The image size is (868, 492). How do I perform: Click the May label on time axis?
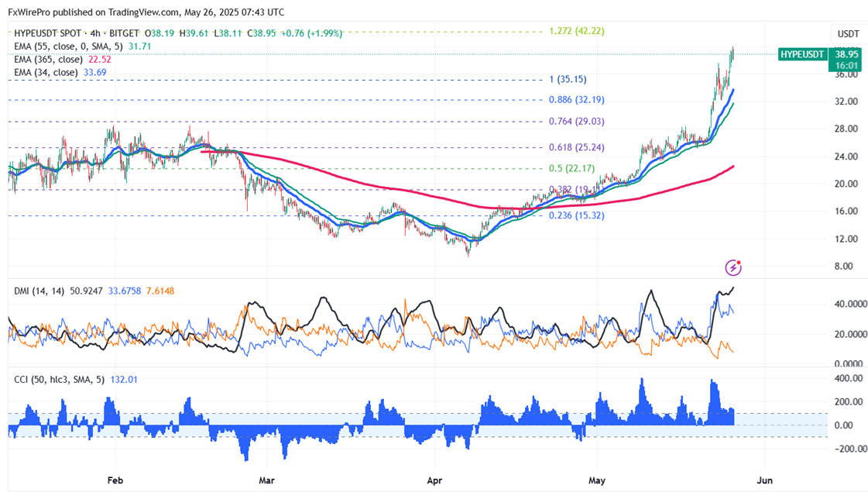(x=597, y=480)
